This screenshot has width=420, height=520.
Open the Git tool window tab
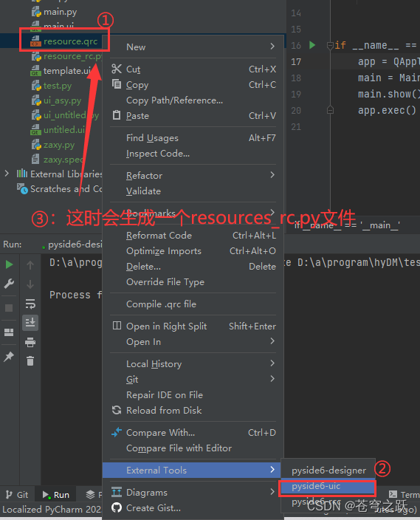click(17, 495)
